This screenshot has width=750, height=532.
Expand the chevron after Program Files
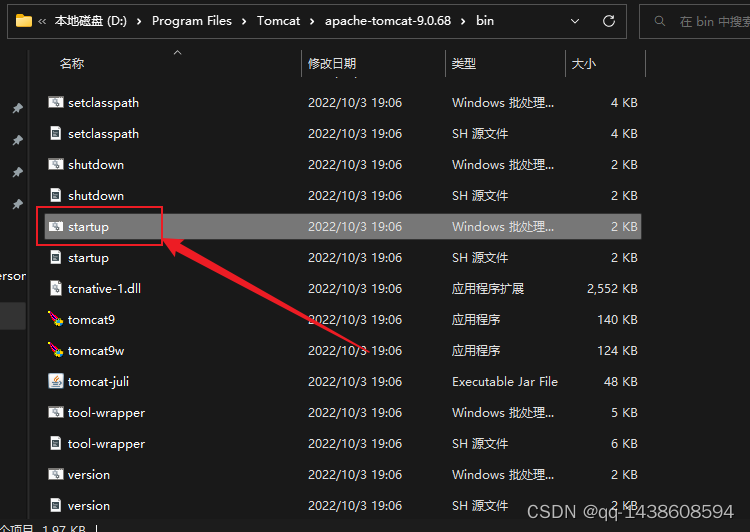tap(244, 22)
